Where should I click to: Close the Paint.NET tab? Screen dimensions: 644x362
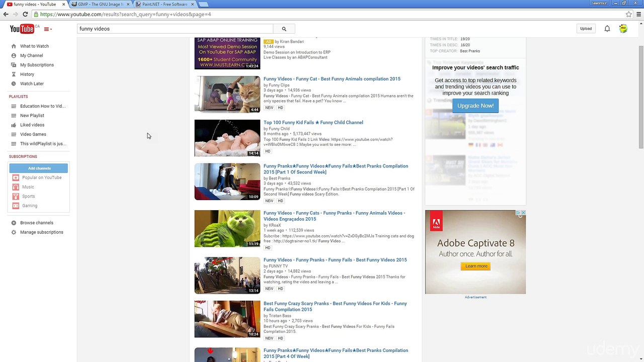tap(192, 4)
